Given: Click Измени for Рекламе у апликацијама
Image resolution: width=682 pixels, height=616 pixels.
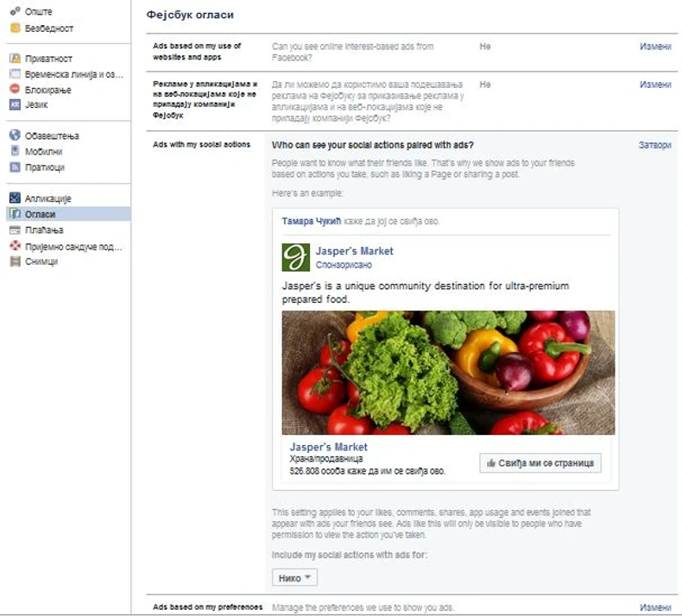Looking at the screenshot, I should (x=655, y=85).
